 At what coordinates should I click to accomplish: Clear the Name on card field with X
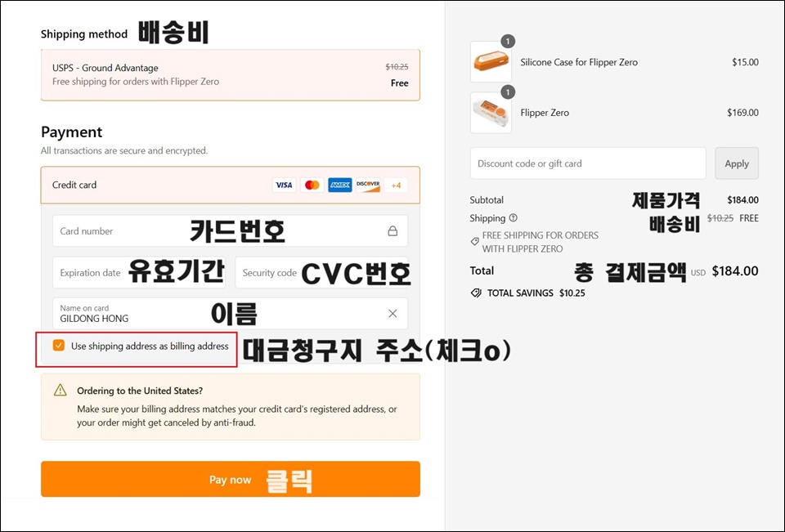[392, 313]
